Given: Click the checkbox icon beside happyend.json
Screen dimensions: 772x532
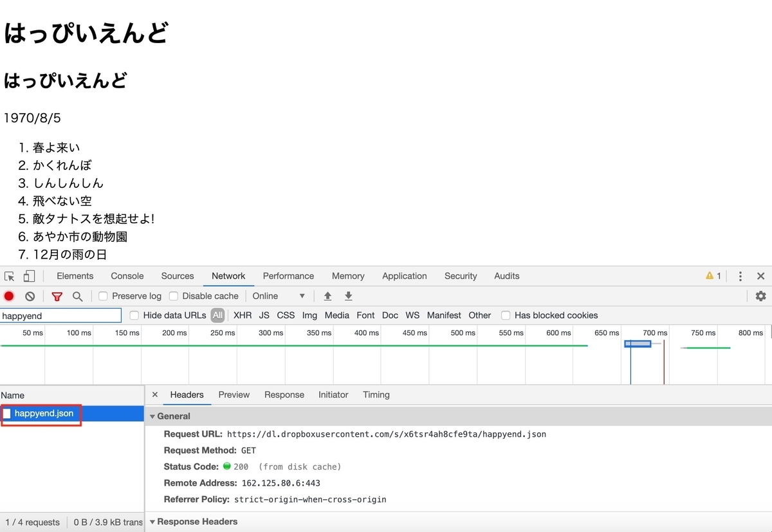Looking at the screenshot, I should coord(7,414).
